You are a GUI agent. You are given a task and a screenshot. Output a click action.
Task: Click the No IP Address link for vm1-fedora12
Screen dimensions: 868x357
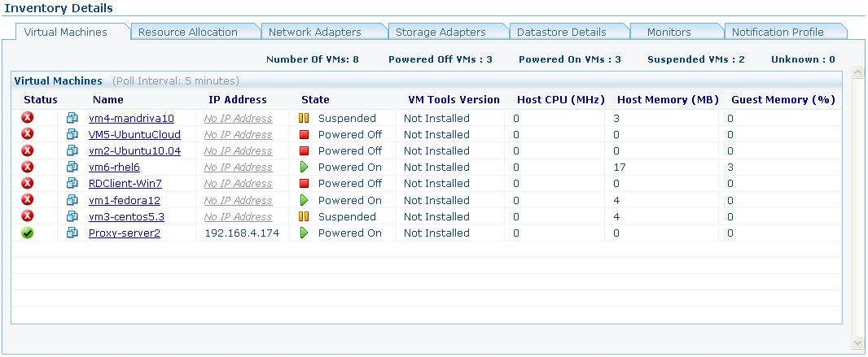point(238,200)
